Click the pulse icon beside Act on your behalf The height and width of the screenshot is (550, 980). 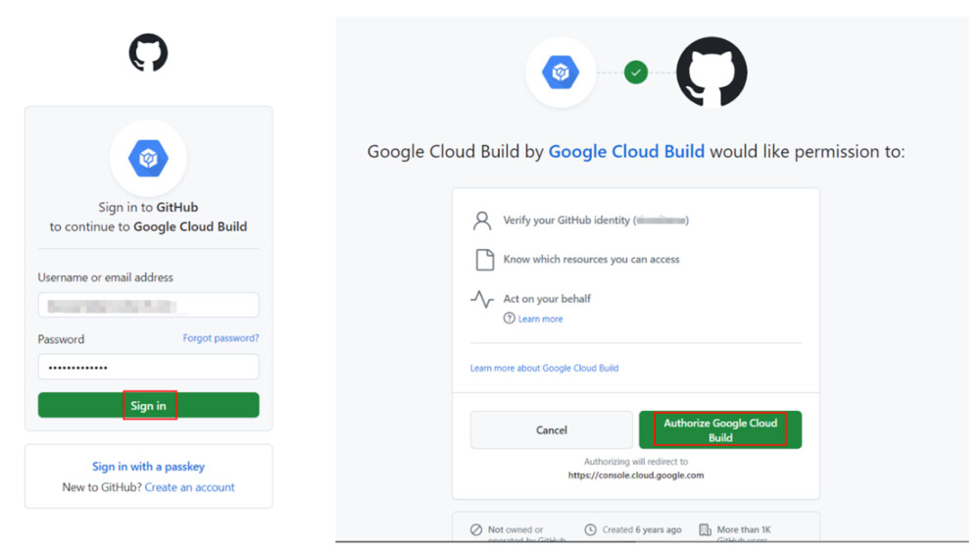(482, 299)
